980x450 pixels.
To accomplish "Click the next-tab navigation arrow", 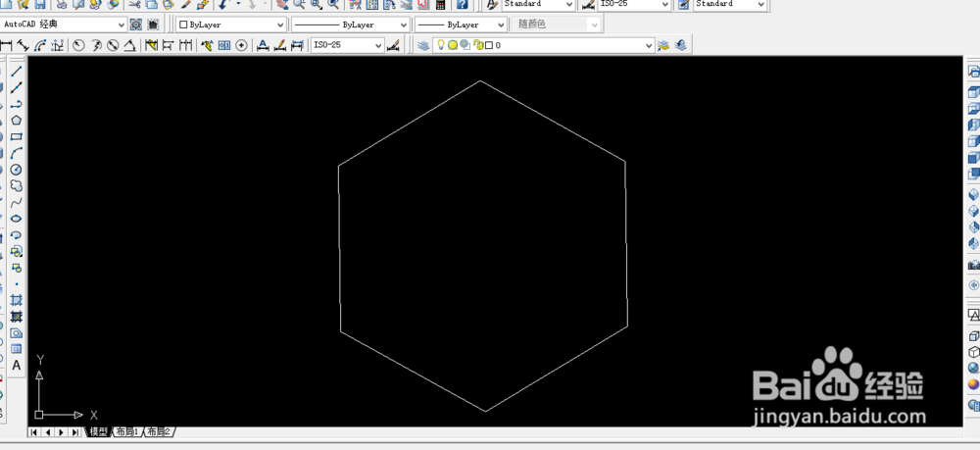I will (x=61, y=432).
